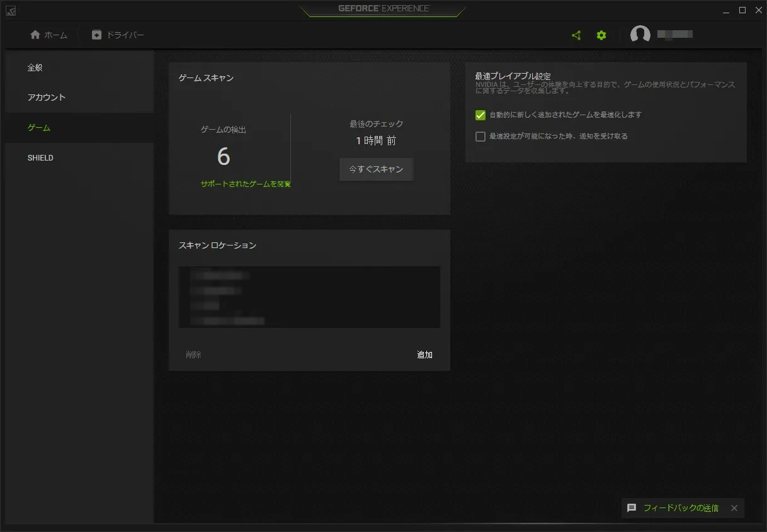
Task: Go to the ホーム tab
Action: pyautogui.click(x=48, y=35)
